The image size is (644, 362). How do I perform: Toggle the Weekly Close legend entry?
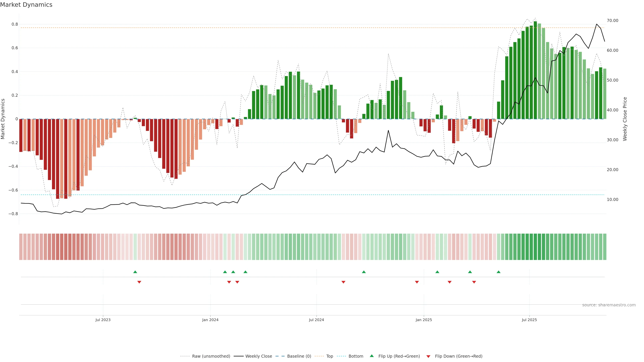(x=258, y=356)
